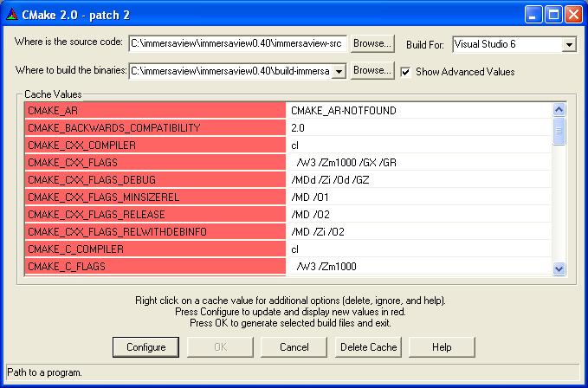Browse for the binaries build directory
588x388 pixels.
pyautogui.click(x=372, y=70)
